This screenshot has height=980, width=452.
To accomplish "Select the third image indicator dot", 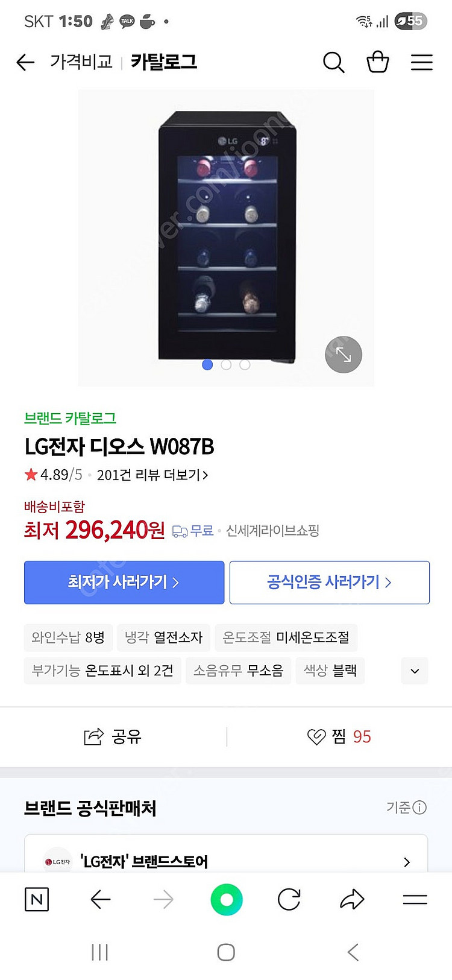I will point(245,365).
